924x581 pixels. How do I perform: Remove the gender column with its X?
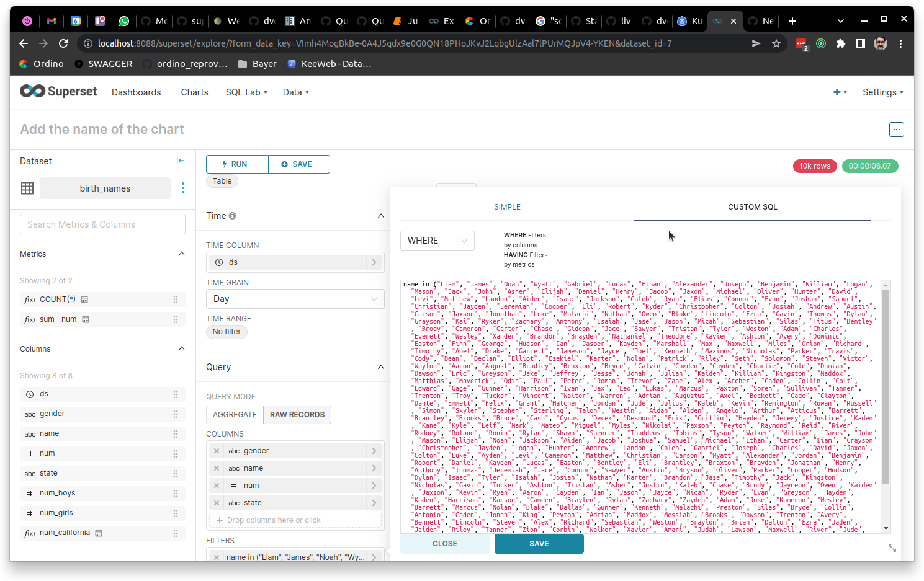click(x=216, y=451)
